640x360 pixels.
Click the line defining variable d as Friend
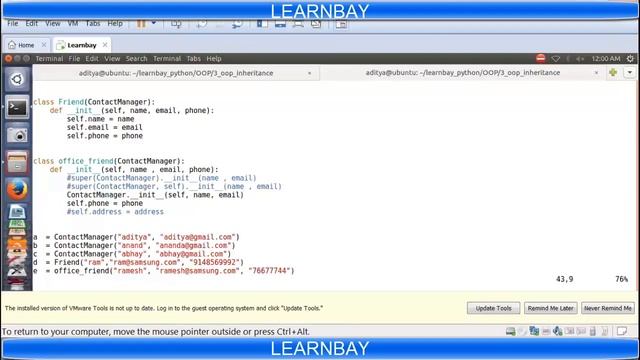point(138,262)
